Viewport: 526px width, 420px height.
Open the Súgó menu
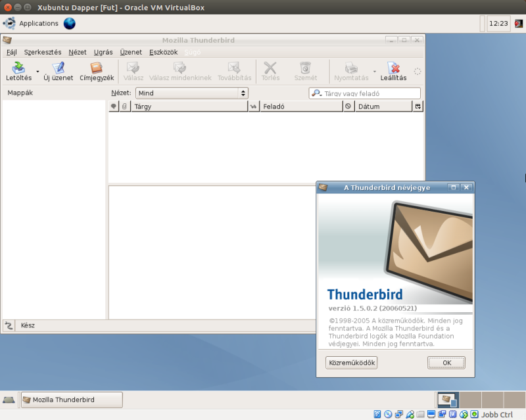coord(193,52)
